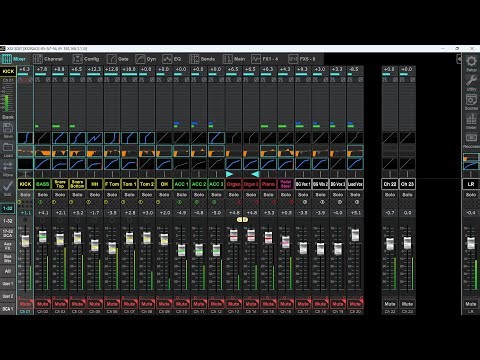Image resolution: width=480 pixels, height=360 pixels.
Task: Toggle phase invert on BASS channel
Action: tap(48, 80)
